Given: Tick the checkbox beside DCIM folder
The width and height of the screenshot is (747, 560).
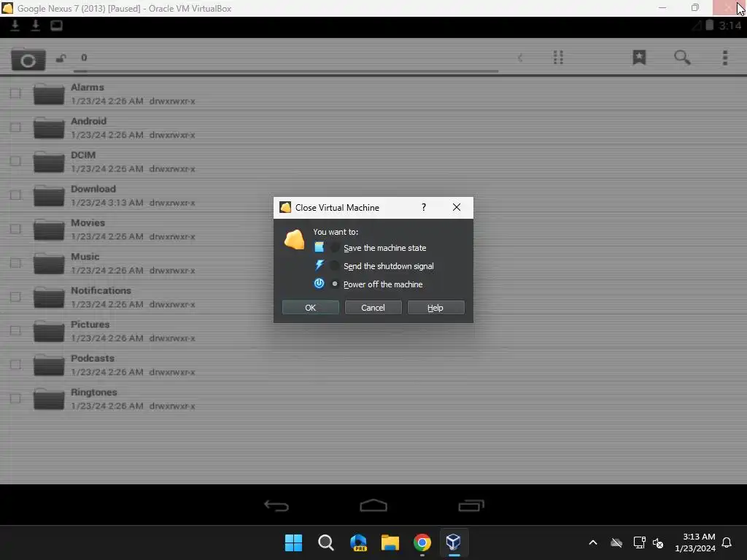Looking at the screenshot, I should (15, 161).
